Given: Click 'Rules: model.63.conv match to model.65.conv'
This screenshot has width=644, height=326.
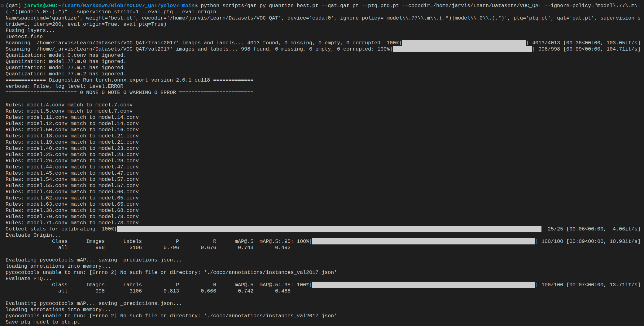Looking at the screenshot, I should click(x=72, y=204).
